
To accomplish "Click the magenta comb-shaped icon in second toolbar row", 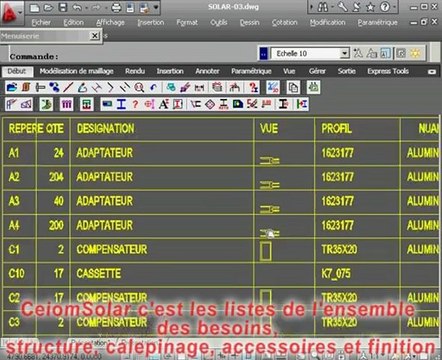I will point(66,105).
